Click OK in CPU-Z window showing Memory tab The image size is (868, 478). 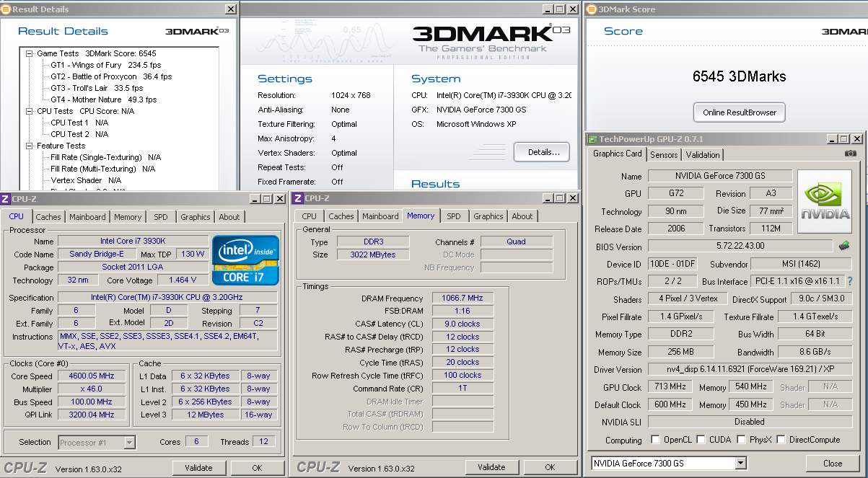[x=550, y=467]
